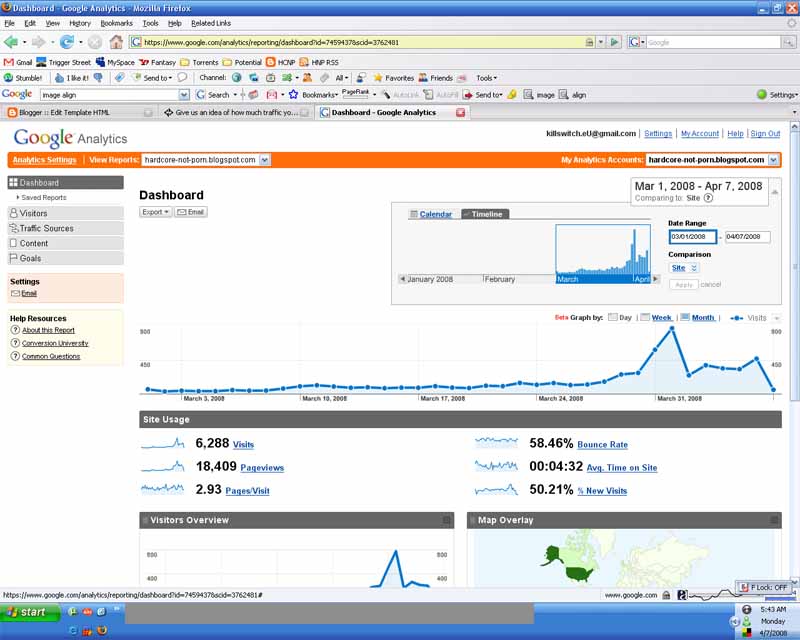Click the Bounce Rate link
Image resolution: width=800 pixels, height=640 pixels.
pyautogui.click(x=603, y=445)
